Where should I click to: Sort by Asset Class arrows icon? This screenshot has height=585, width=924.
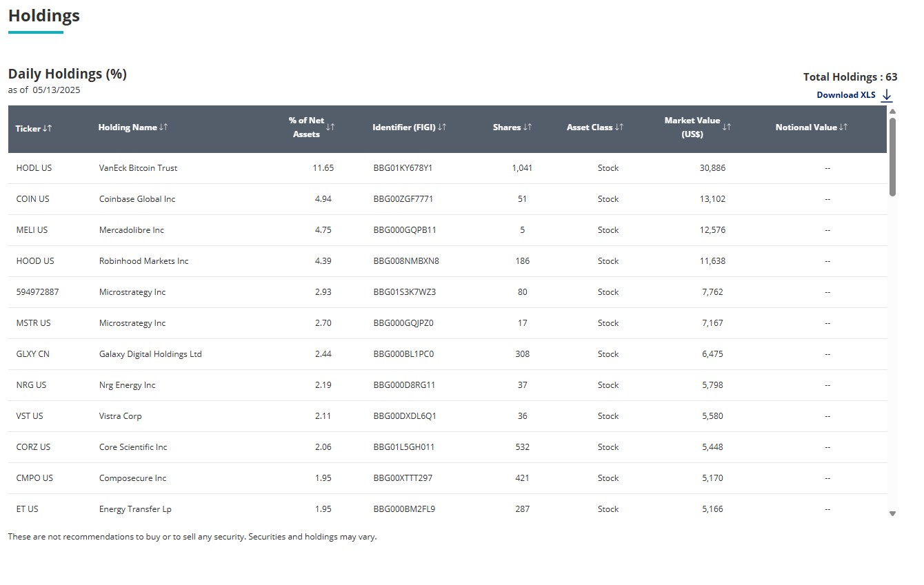point(619,127)
